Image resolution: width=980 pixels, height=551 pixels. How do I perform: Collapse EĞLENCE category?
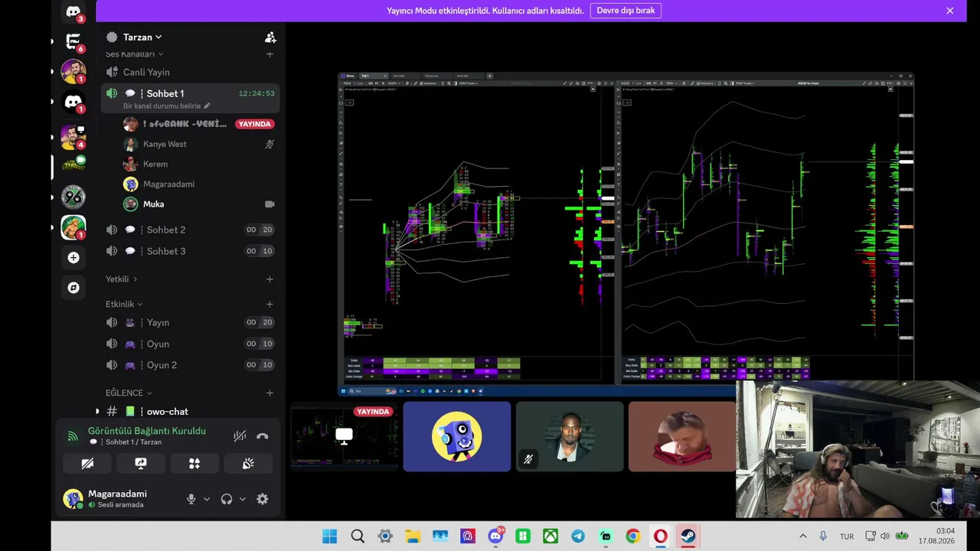tap(129, 393)
